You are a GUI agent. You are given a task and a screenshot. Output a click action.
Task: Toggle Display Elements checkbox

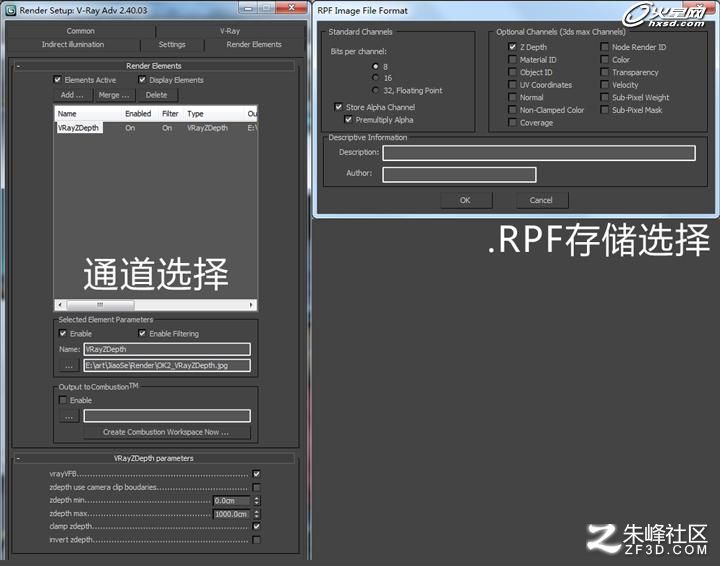coord(142,80)
